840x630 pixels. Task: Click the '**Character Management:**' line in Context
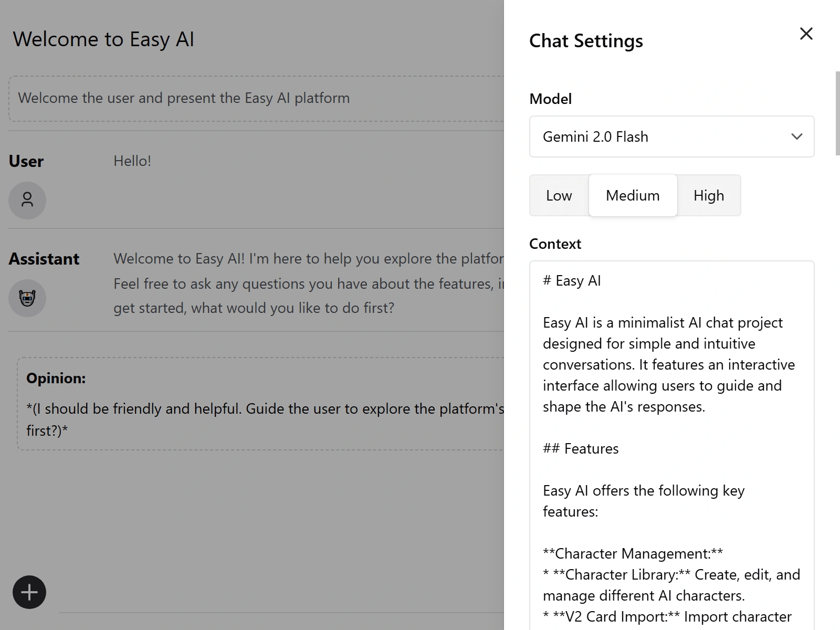tap(633, 553)
